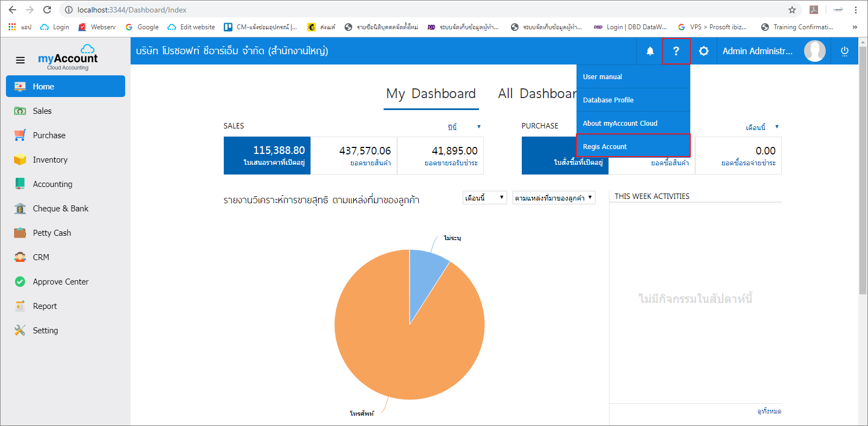Viewport: 868px width, 426px height.
Task: Click the view-all link under activities
Action: tap(769, 411)
